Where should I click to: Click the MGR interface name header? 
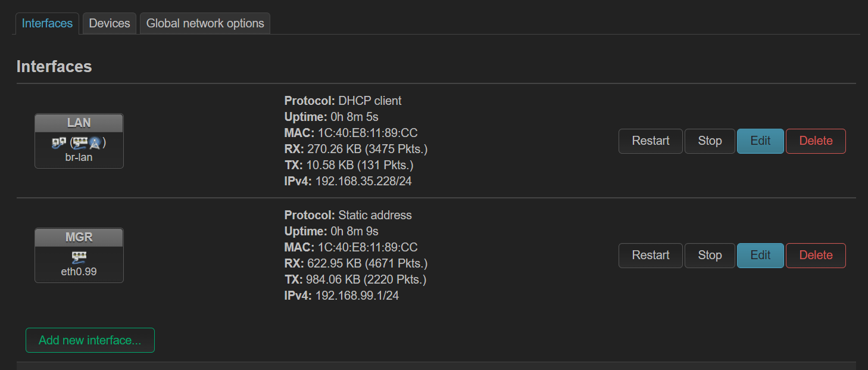[79, 237]
